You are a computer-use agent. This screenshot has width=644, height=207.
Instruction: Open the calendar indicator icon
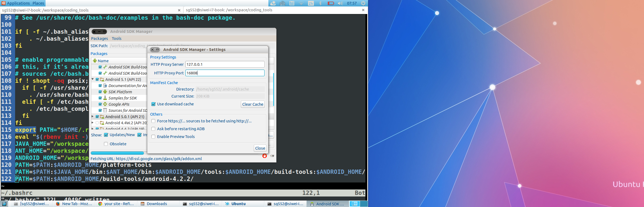(292, 3)
